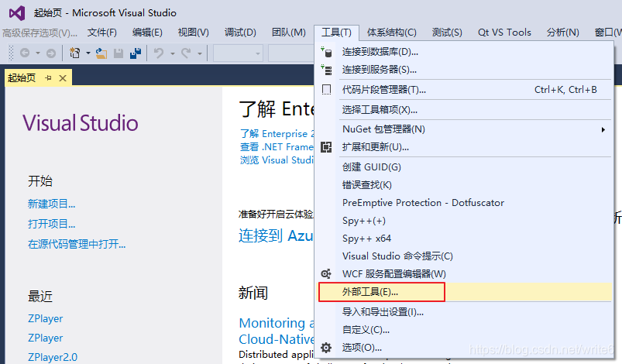622x364 pixels.
Task: Launch Spy++(+) from Tools menu
Action: coord(464,221)
